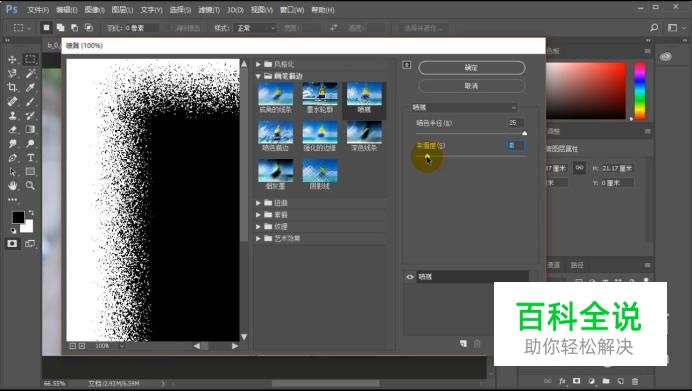Open the search magnifier in options bar

pyautogui.click(x=654, y=27)
